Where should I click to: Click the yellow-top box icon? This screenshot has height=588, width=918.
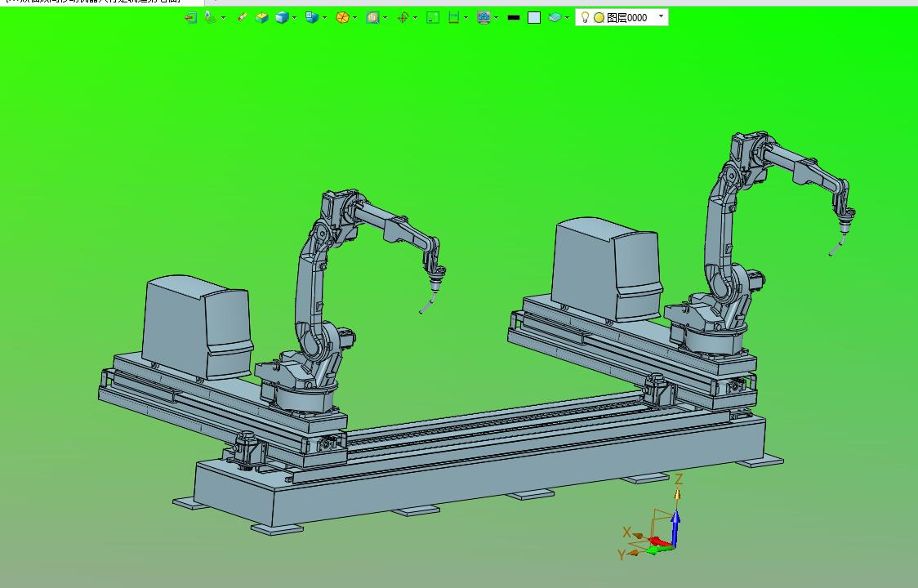coord(261,18)
